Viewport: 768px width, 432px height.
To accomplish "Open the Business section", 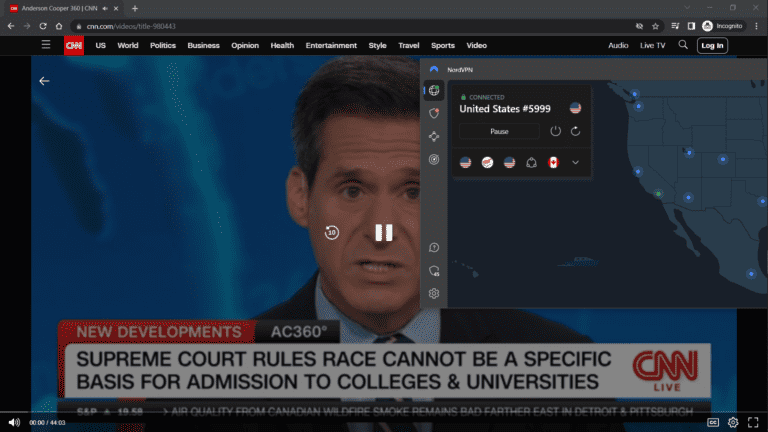I will click(203, 46).
